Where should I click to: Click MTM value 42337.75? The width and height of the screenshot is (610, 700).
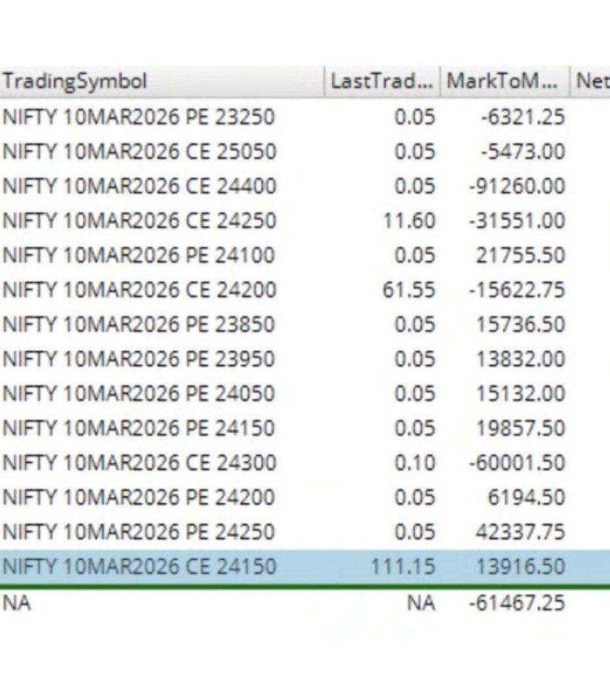pos(520,532)
